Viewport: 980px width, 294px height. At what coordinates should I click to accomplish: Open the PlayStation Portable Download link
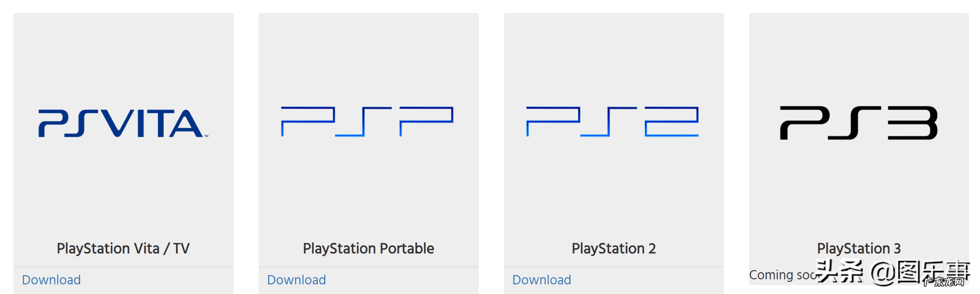[296, 280]
